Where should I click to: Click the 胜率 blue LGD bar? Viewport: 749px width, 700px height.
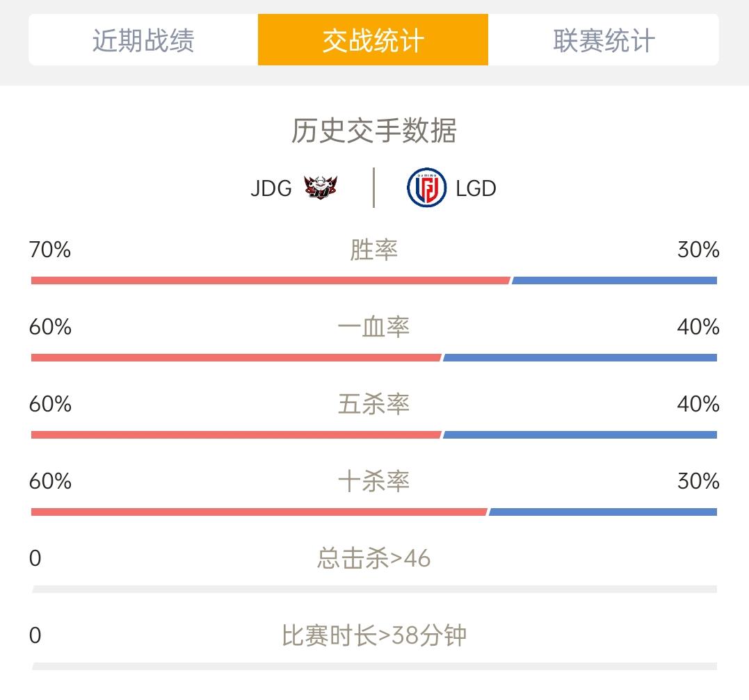(614, 280)
